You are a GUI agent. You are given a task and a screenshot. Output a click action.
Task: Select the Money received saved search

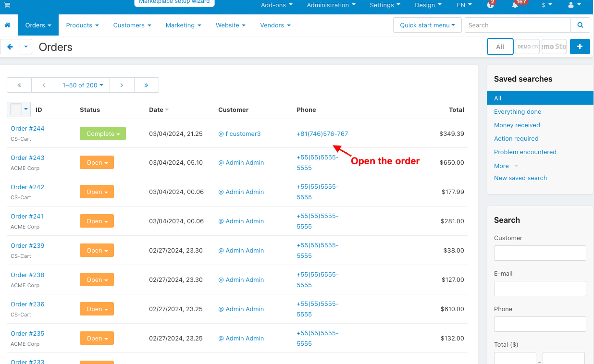coord(517,125)
